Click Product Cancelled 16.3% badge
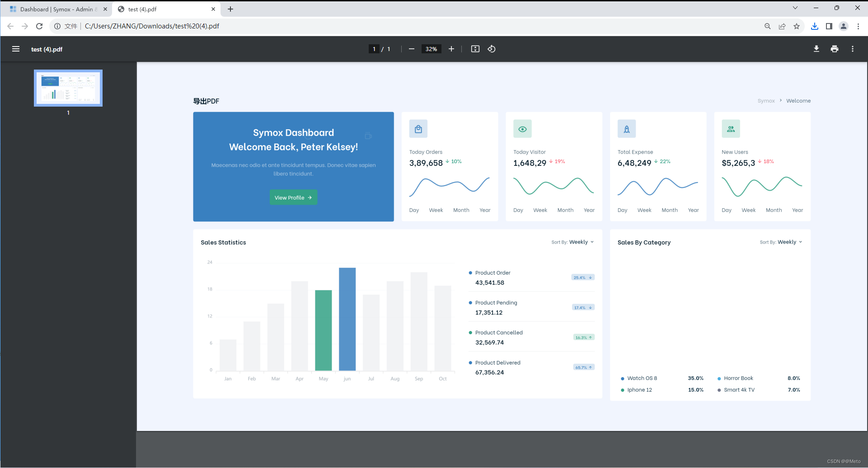868x468 pixels. [x=584, y=337]
